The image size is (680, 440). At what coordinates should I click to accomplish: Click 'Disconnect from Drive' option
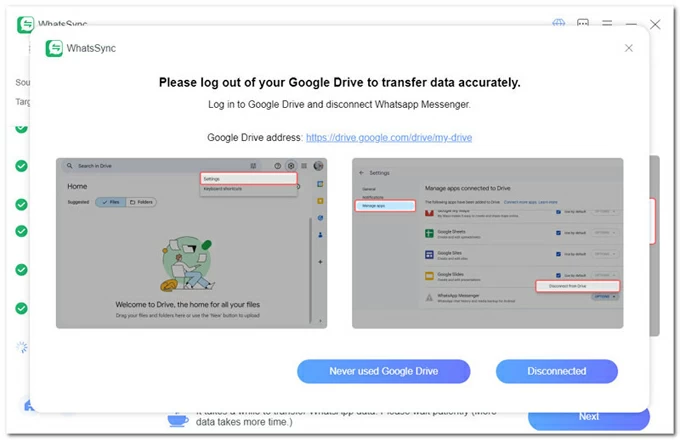577,286
